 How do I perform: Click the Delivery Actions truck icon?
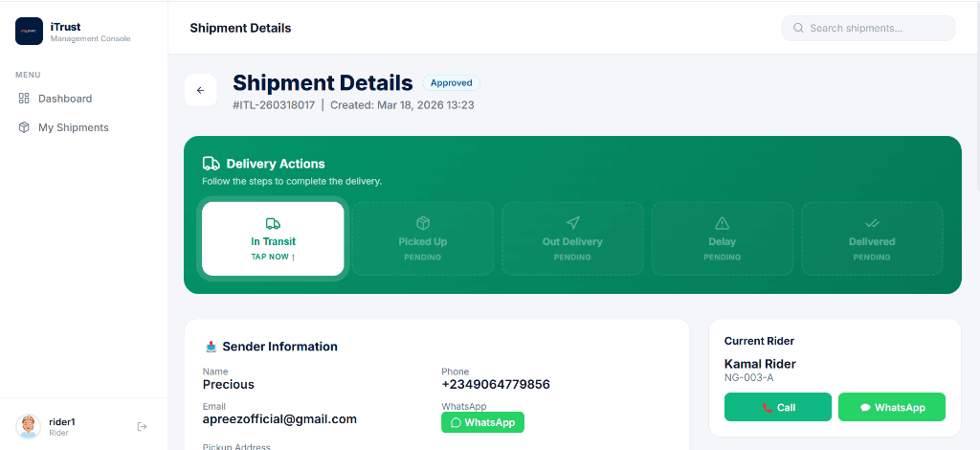(212, 164)
